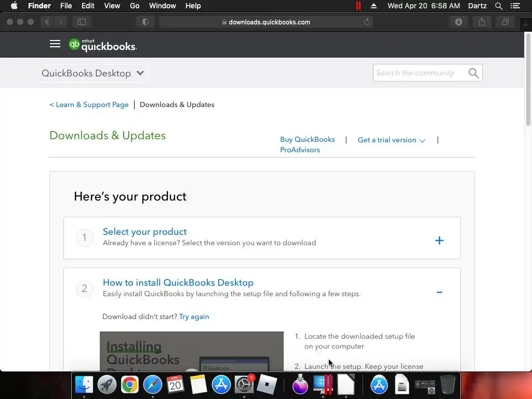Click the community search magnifier icon
Screen dimensions: 532x399
(x=473, y=73)
